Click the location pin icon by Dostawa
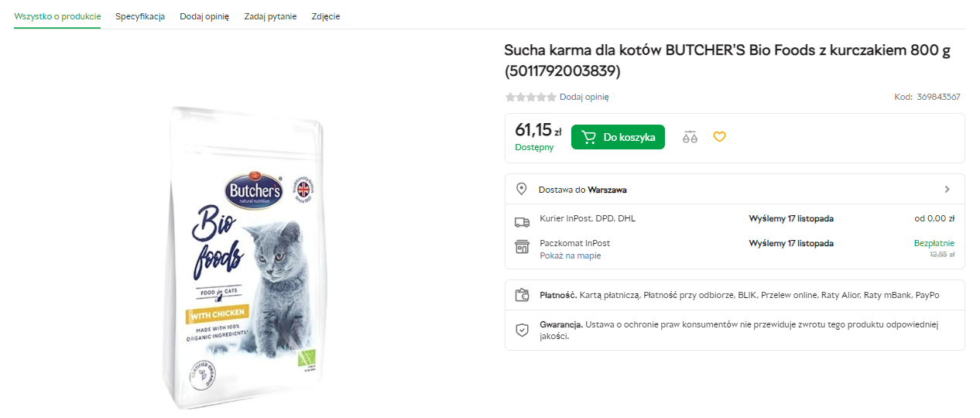980x418 pixels. pyautogui.click(x=522, y=189)
